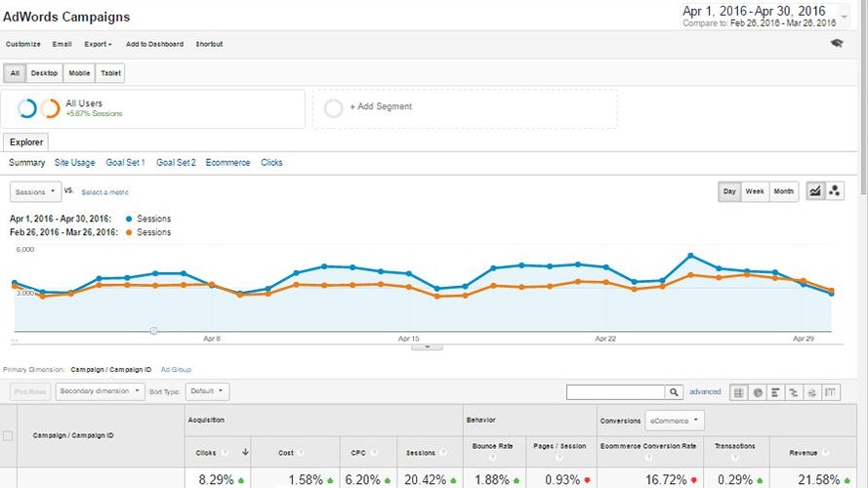The height and width of the screenshot is (488, 868).
Task: Open the eCommerce conversions dropdown
Action: (x=675, y=421)
